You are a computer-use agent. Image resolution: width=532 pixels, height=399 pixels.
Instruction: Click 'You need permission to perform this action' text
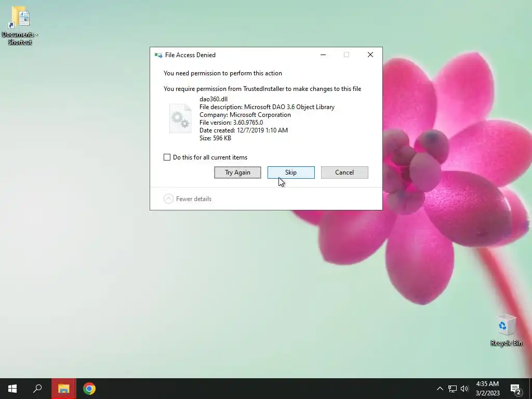pos(222,73)
